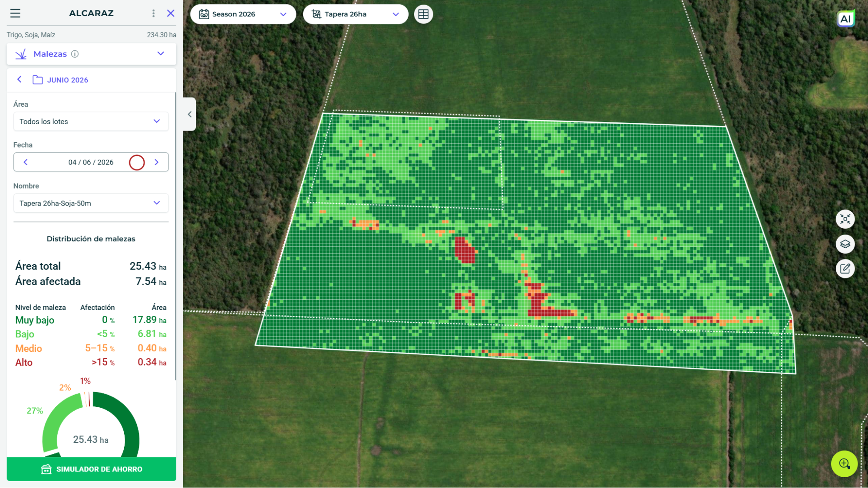
Task: Open the hamburger menu
Action: click(x=15, y=13)
